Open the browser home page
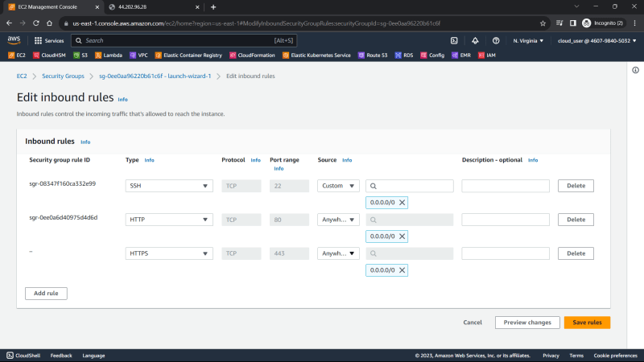Screen dimensions: 644x362 coord(49,23)
